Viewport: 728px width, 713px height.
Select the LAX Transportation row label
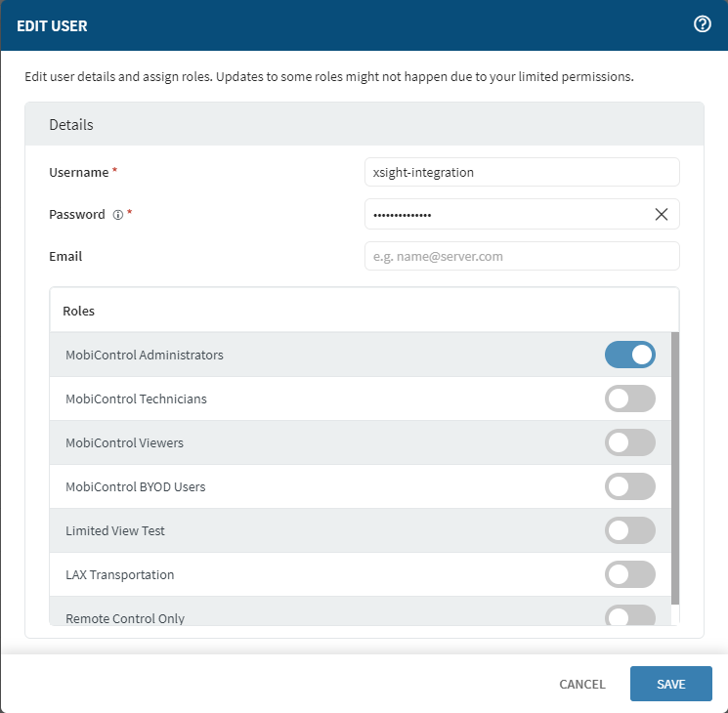coord(120,574)
